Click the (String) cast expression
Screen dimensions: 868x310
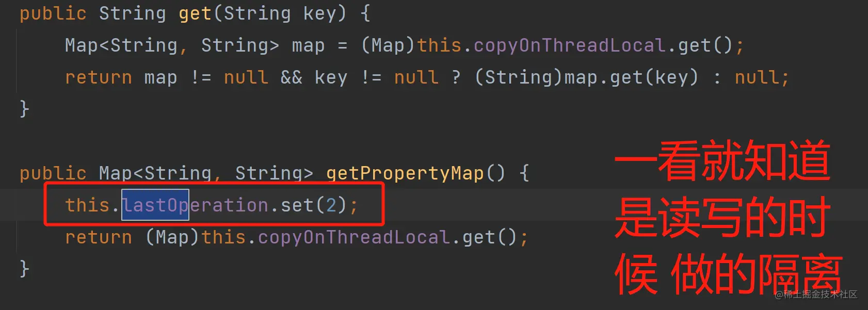pos(518,77)
